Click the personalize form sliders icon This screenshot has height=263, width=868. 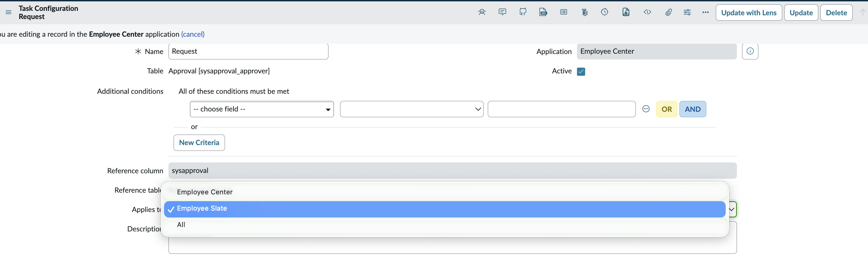click(x=687, y=12)
